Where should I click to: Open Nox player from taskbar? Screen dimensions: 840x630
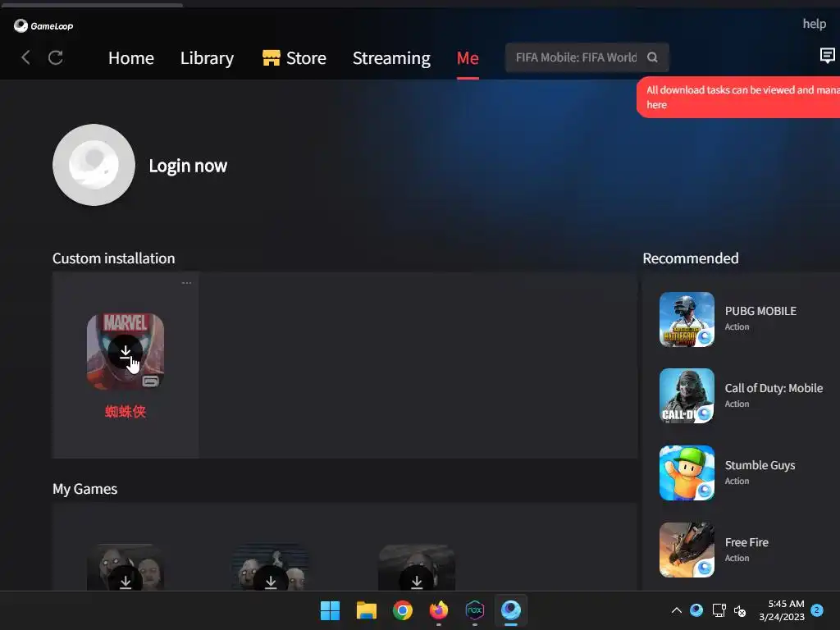pyautogui.click(x=475, y=610)
